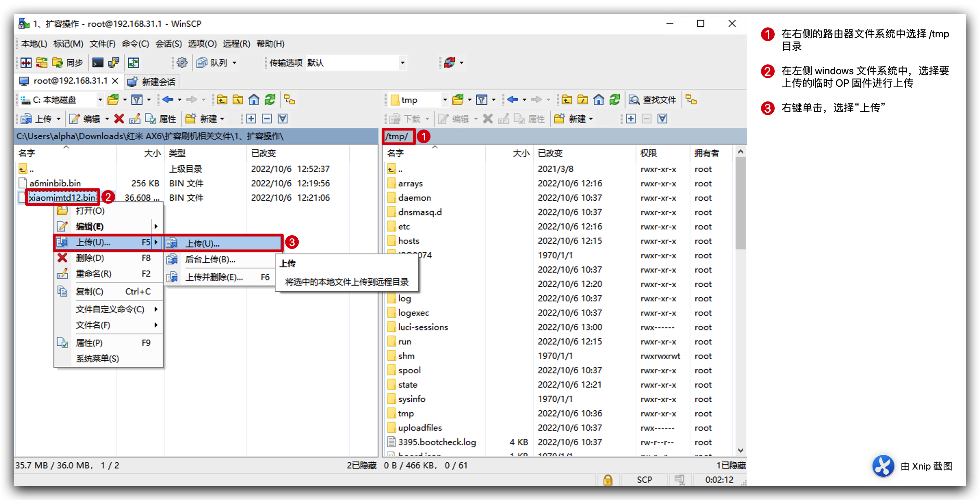Screen dimensions: 980x500
Task: Open session in PuTTY icon
Action: click(x=114, y=63)
